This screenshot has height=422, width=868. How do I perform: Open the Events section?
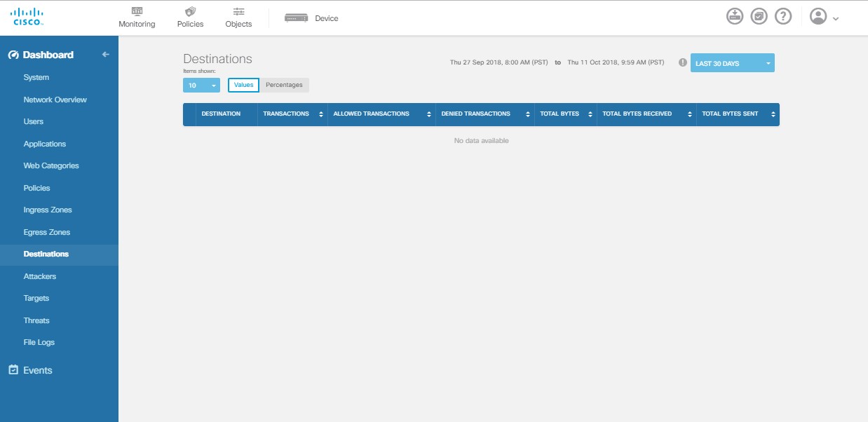[39, 370]
